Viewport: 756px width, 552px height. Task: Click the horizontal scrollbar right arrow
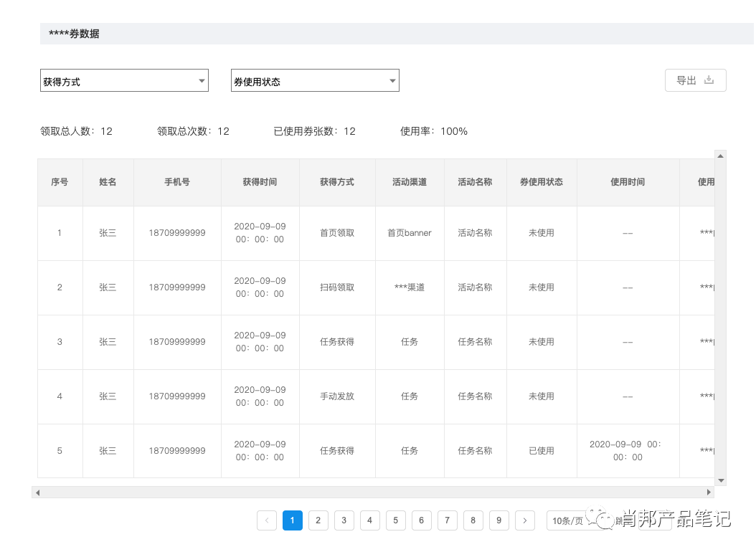[709, 492]
